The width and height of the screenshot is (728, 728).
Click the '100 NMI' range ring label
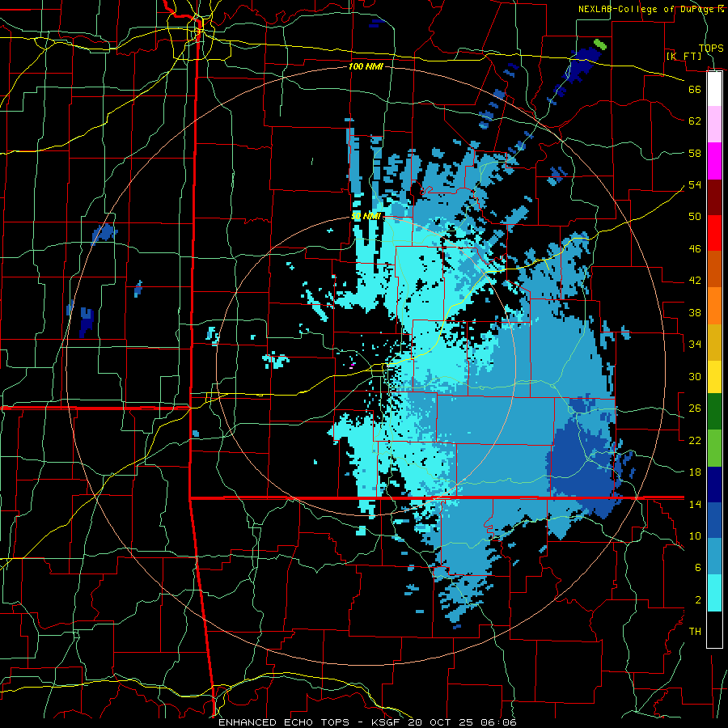pos(366,66)
